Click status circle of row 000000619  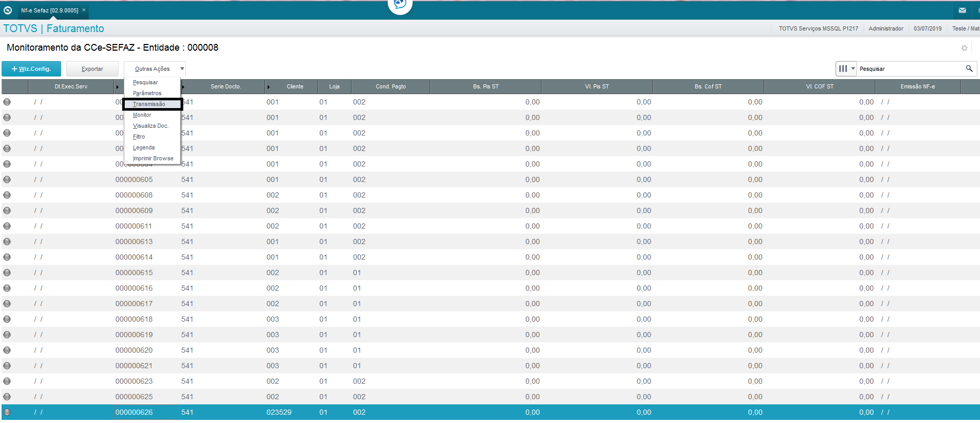[x=7, y=335]
